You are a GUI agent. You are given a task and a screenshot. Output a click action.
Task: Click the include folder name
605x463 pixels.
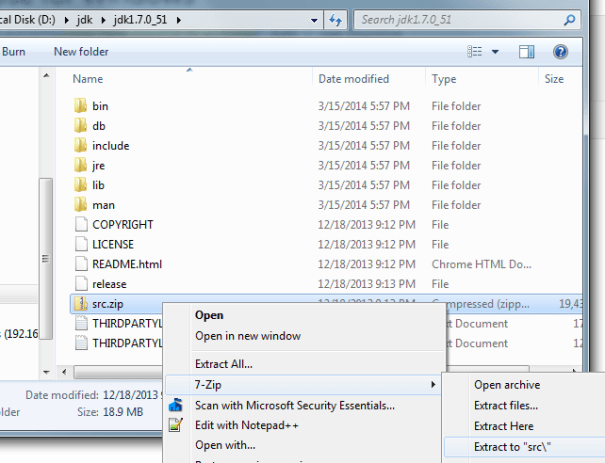[111, 145]
